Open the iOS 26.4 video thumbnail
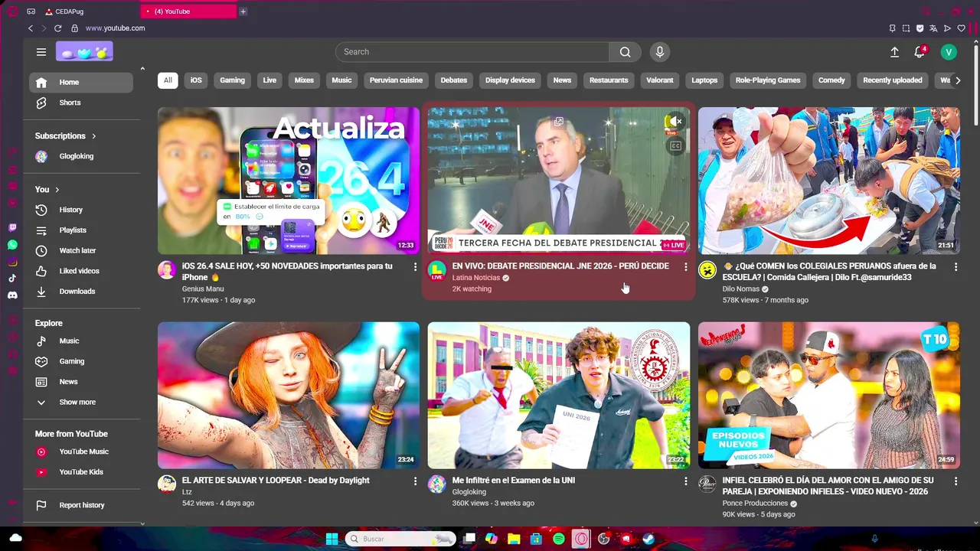The width and height of the screenshot is (980, 551). (x=289, y=181)
